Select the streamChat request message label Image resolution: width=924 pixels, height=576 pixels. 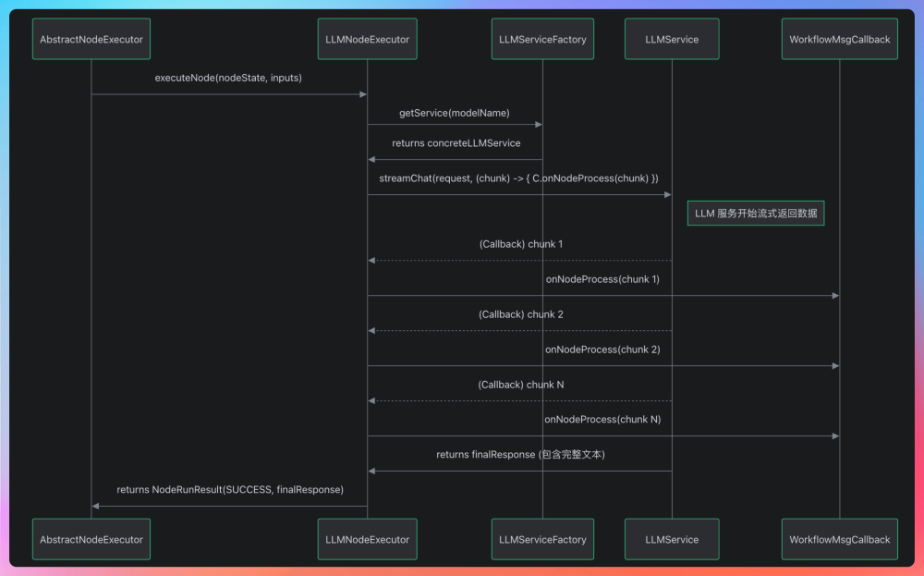[518, 178]
